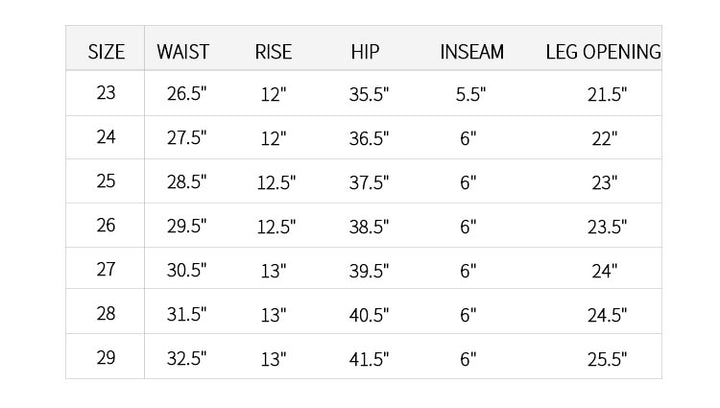Select the 30.5" waist value
Image resolution: width=720 pixels, height=408 pixels.
(x=186, y=271)
